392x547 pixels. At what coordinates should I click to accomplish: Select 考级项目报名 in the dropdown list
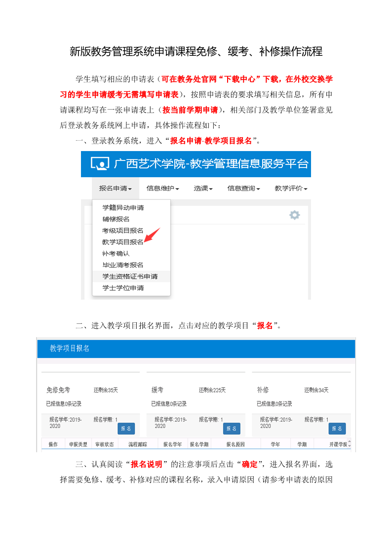[x=122, y=231]
